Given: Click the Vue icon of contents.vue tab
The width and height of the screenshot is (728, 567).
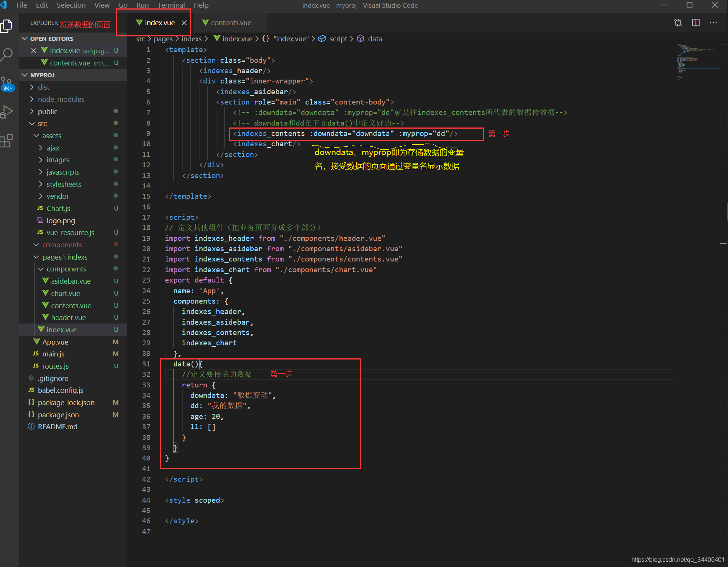Looking at the screenshot, I should point(205,23).
